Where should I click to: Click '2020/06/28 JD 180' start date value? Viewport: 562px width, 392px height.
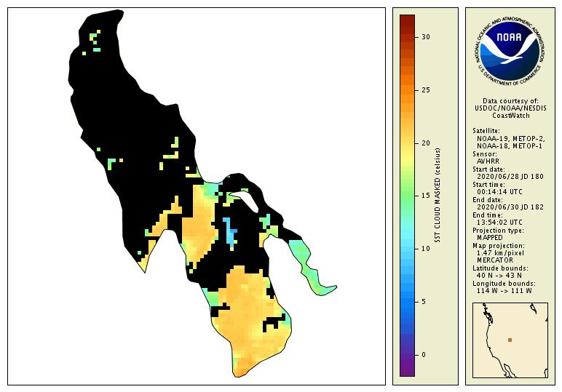pyautogui.click(x=510, y=177)
